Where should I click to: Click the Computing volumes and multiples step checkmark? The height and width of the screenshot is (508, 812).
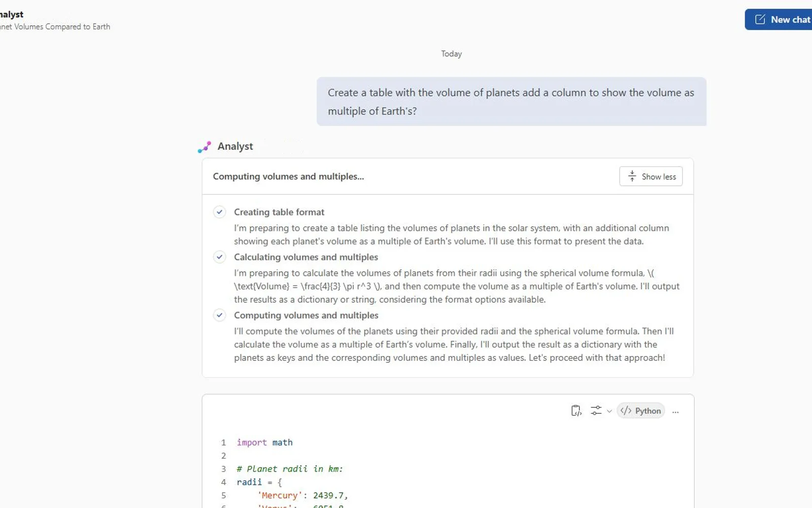[219, 315]
